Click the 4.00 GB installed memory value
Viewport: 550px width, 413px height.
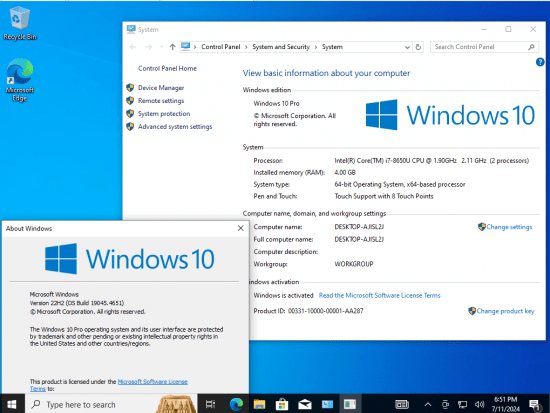[345, 173]
